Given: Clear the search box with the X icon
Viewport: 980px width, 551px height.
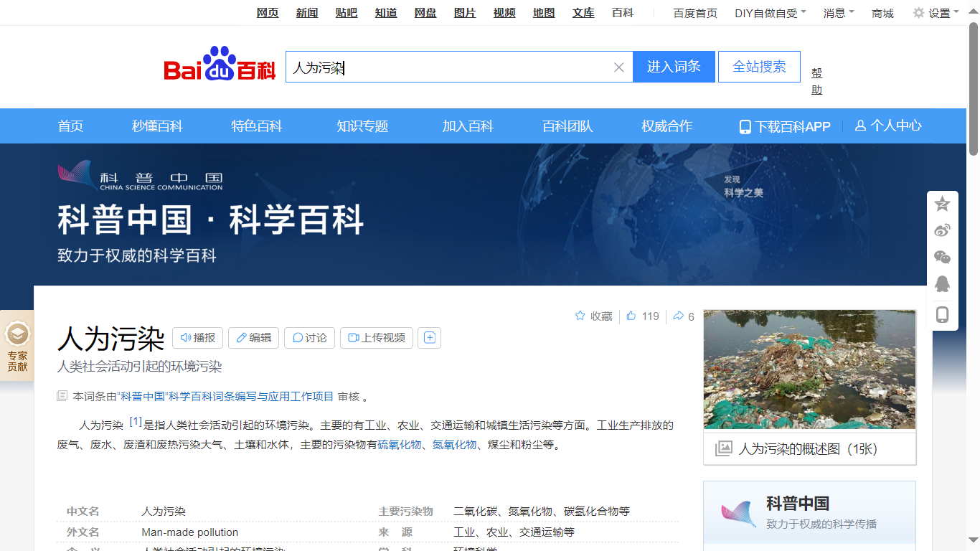Looking at the screenshot, I should (x=619, y=67).
